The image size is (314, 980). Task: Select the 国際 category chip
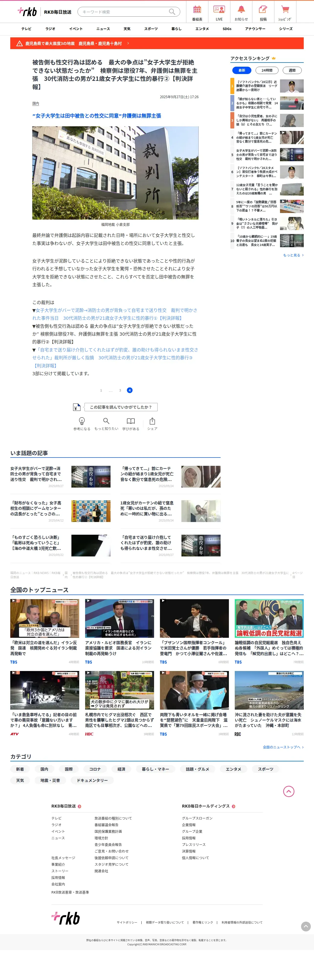[68, 769]
